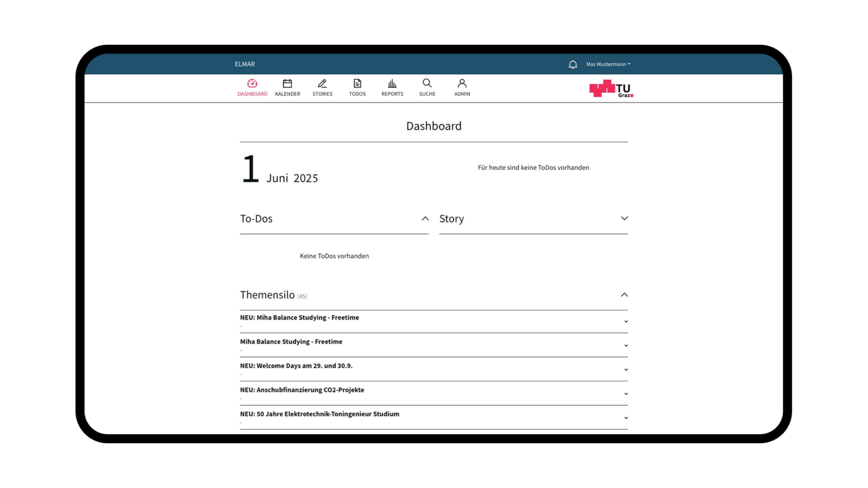The image size is (868, 488).
Task: Open the Max Mustermann user dropdown
Action: coord(608,64)
